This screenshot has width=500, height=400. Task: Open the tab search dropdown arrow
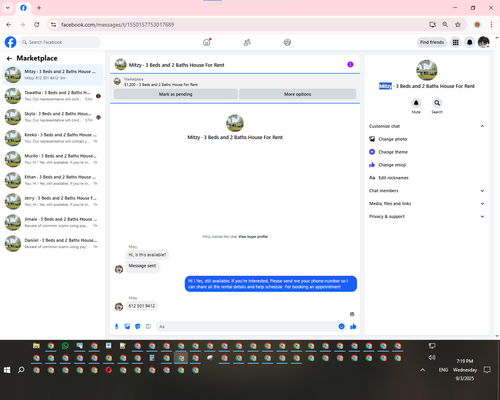(x=8, y=8)
